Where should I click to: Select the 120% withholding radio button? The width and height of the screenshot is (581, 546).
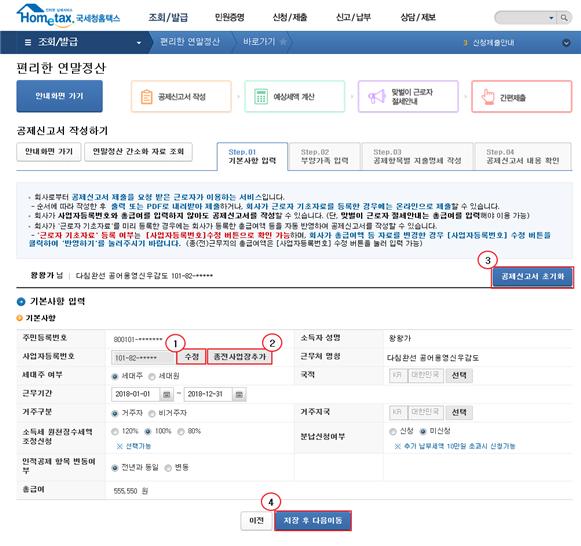(114, 432)
